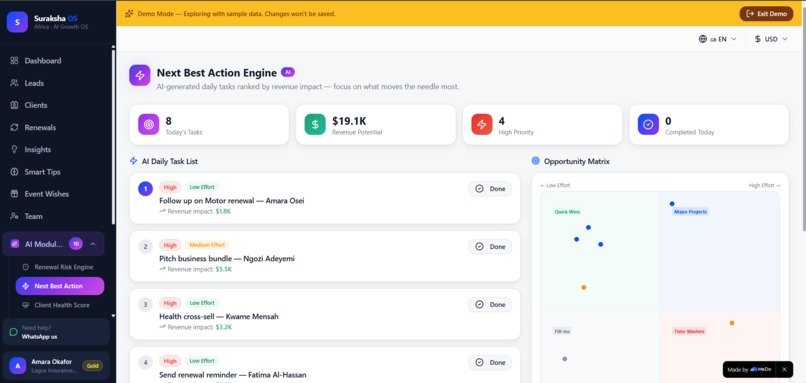Mark Kwame Mensah Health cross-sell Done

pos(490,304)
